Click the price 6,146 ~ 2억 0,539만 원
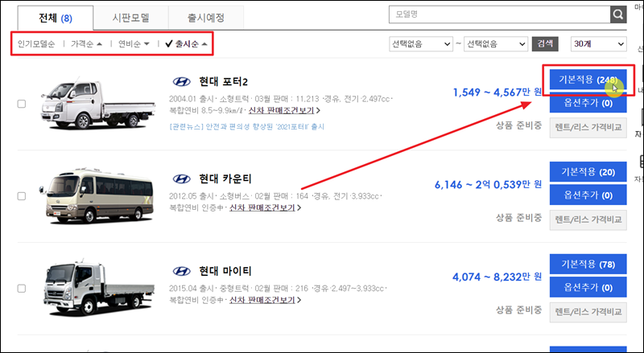The width and height of the screenshot is (644, 353). coord(489,185)
